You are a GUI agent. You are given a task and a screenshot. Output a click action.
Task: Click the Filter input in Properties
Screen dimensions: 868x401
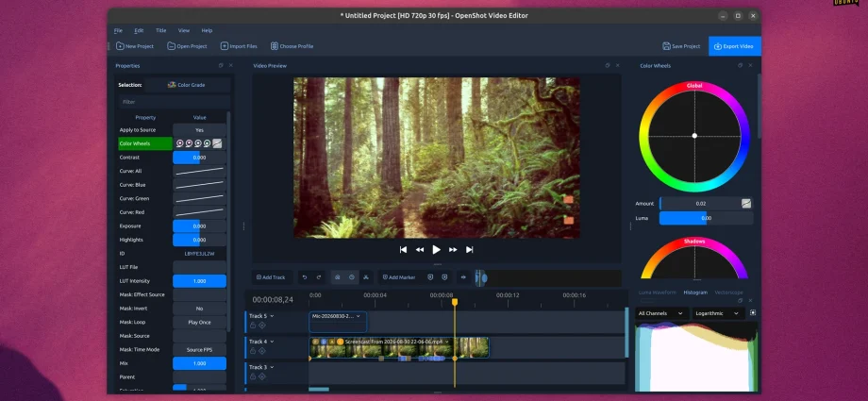(x=174, y=102)
